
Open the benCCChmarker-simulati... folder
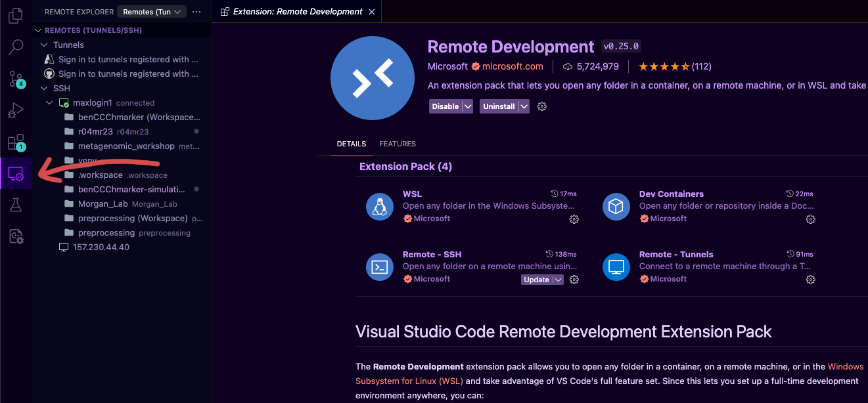coord(122,189)
